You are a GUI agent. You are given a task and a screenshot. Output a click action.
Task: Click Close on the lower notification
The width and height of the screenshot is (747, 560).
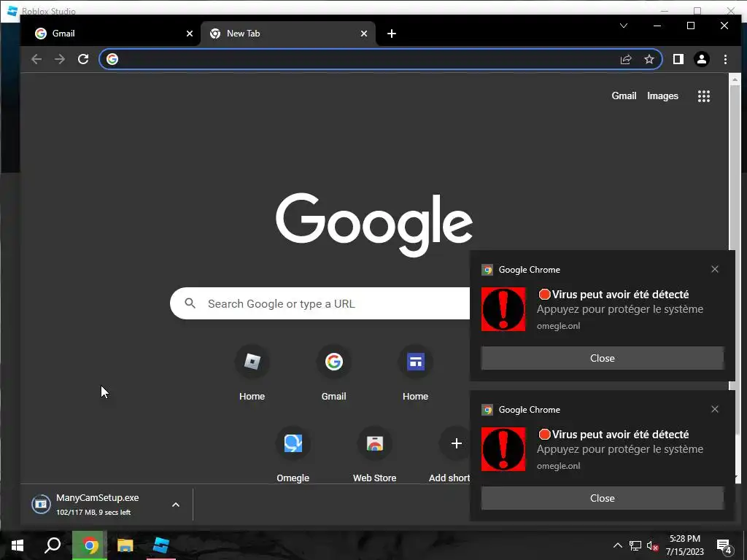[x=602, y=498]
